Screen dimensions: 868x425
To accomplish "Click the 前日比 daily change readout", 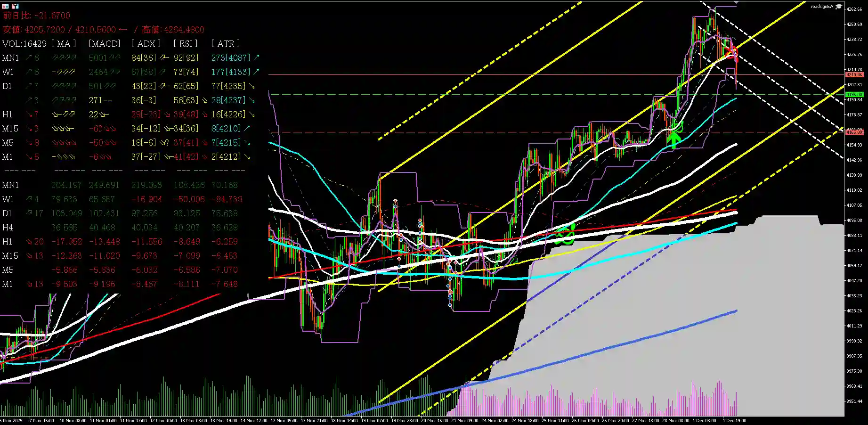I will coord(36,16).
